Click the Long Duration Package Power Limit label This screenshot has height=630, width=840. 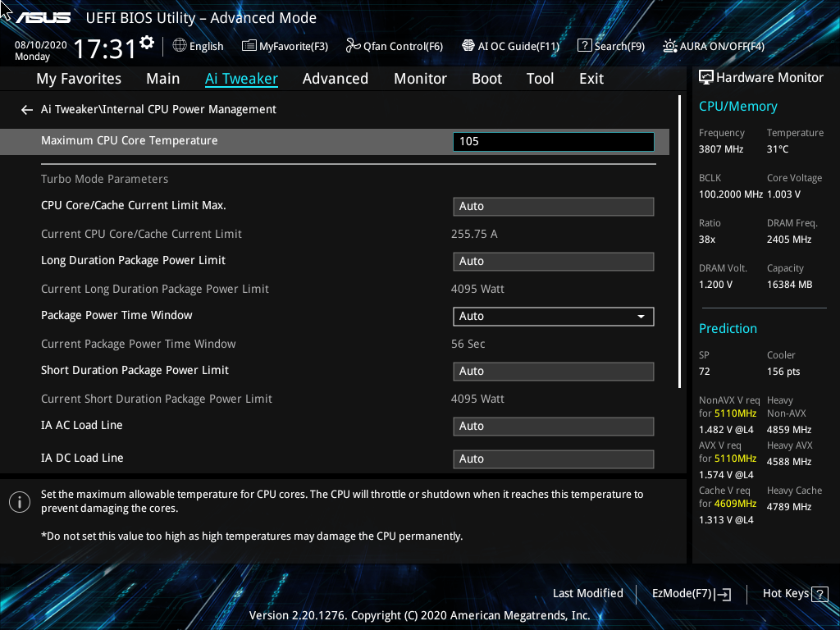(x=134, y=260)
